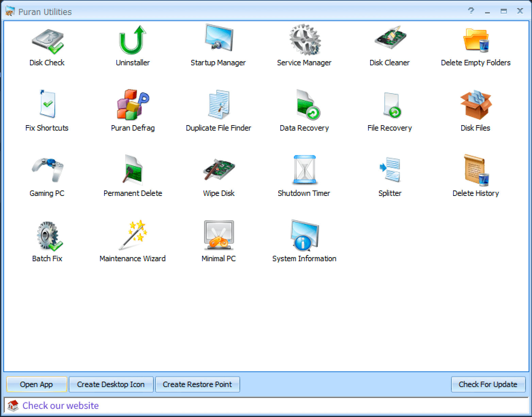Click the "Duplicate File Finder" label text
The width and height of the screenshot is (532, 417).
point(219,128)
